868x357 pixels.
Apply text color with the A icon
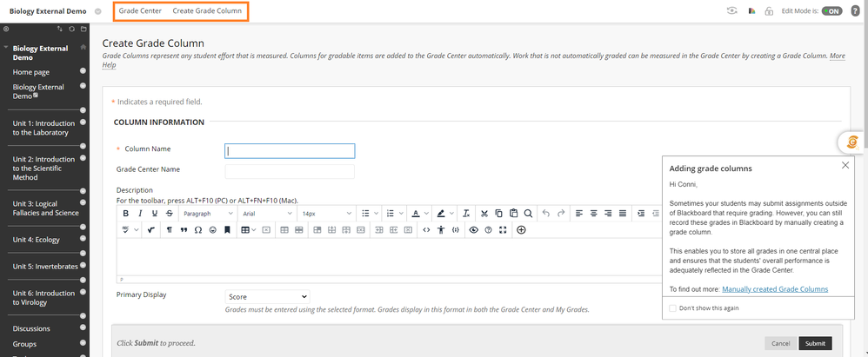(x=416, y=214)
